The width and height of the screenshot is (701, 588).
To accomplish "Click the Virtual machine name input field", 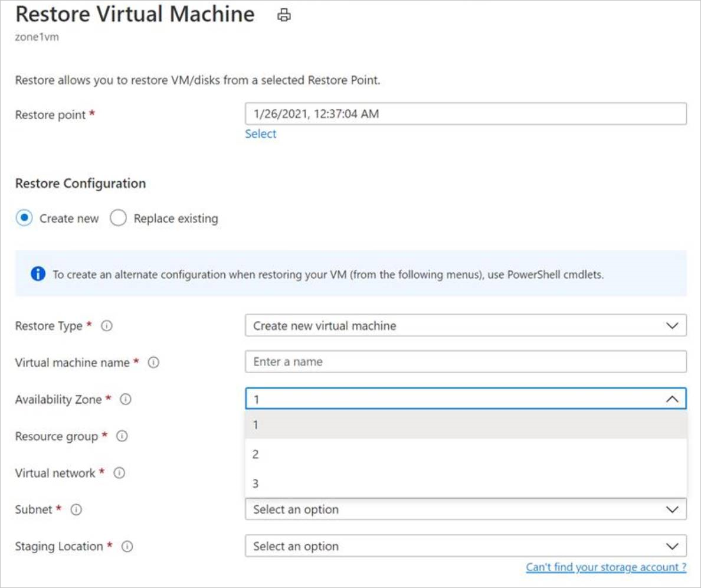I will pos(465,362).
